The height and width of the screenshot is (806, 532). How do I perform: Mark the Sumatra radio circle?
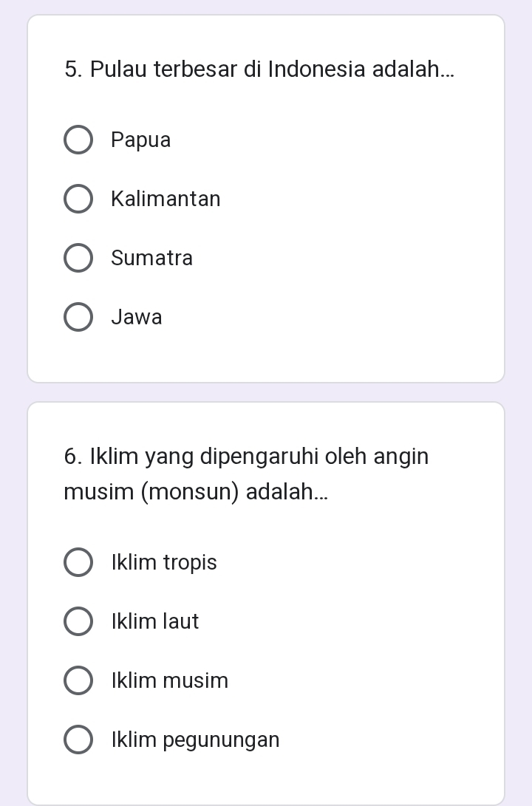click(x=78, y=259)
